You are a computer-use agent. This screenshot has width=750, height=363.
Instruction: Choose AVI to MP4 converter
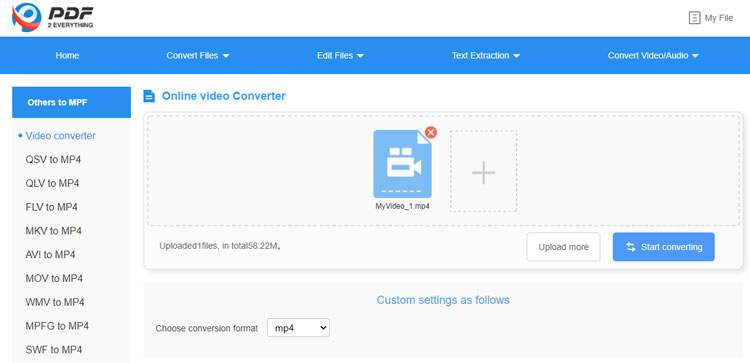(x=50, y=254)
